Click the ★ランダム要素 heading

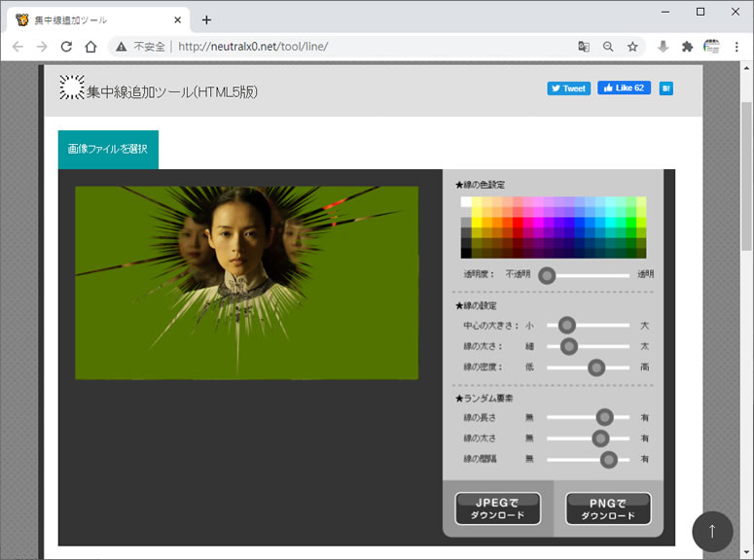click(484, 399)
